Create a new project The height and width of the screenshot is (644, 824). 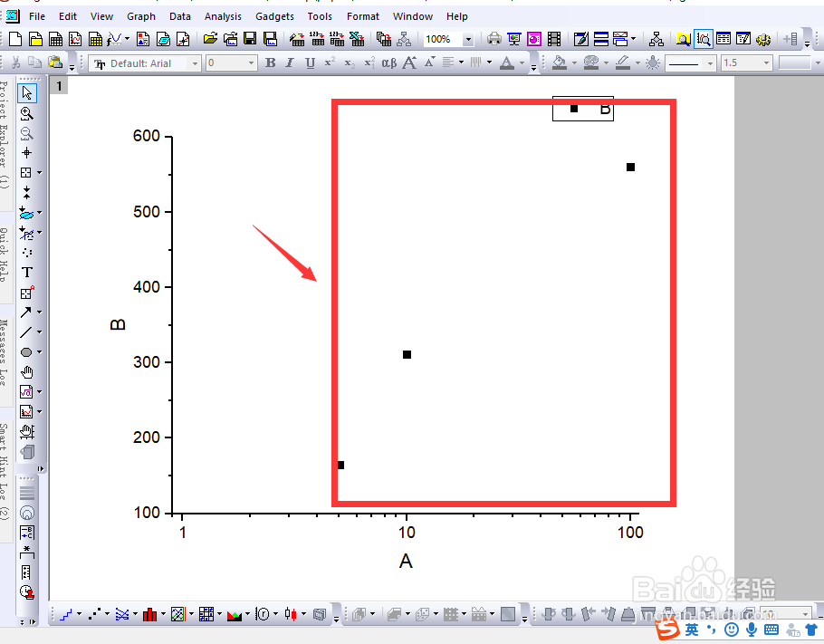tap(15, 40)
